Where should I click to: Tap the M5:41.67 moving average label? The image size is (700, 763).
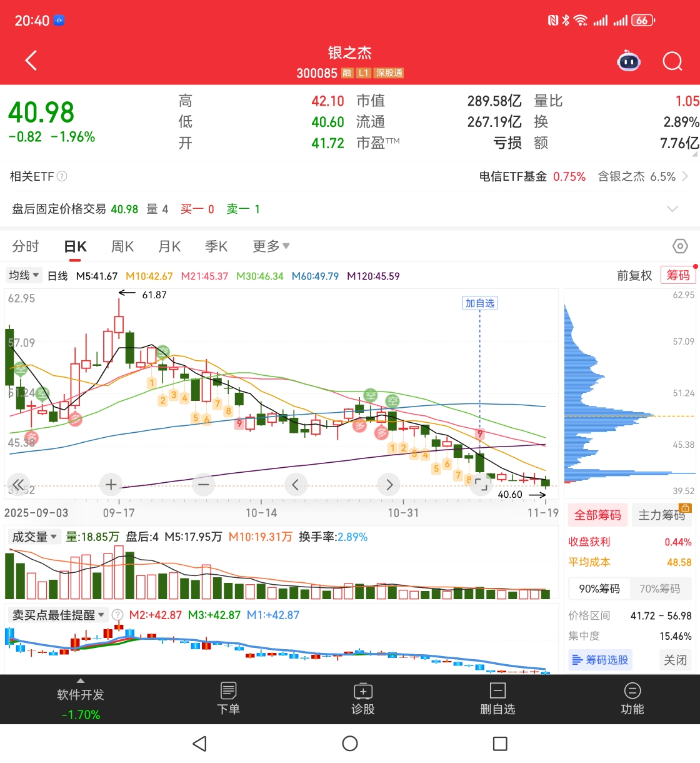(x=97, y=276)
